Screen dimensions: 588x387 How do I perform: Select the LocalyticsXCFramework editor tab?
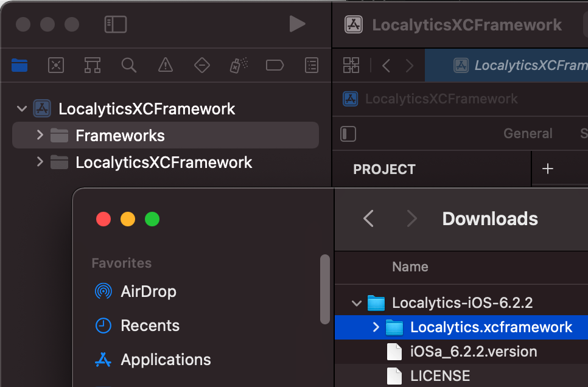pos(517,66)
